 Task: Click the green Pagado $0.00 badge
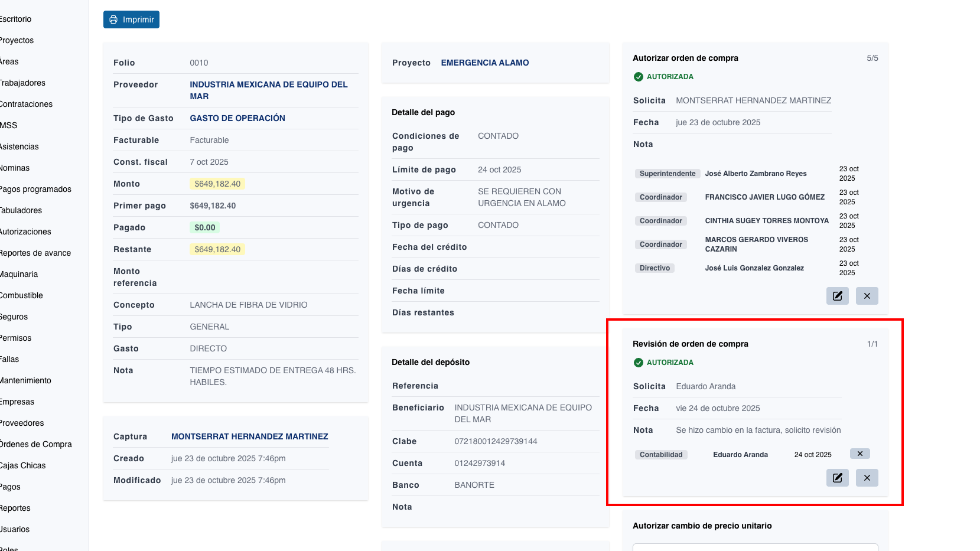[204, 227]
